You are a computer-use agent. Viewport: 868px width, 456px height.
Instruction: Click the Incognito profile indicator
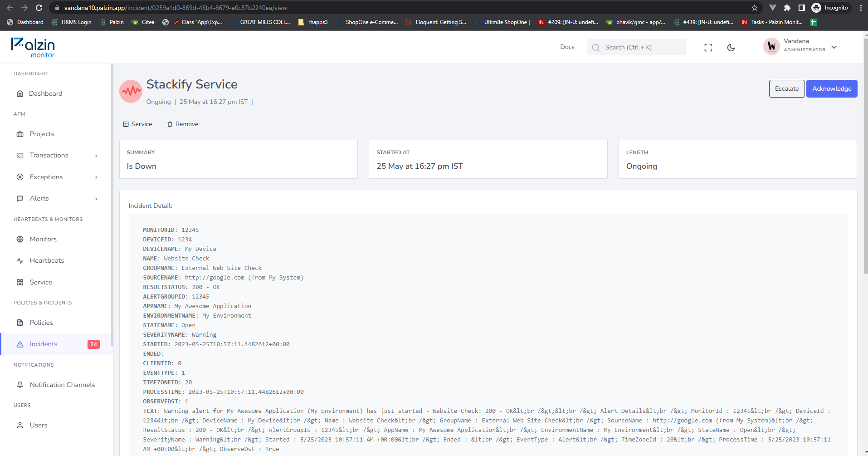pos(830,8)
